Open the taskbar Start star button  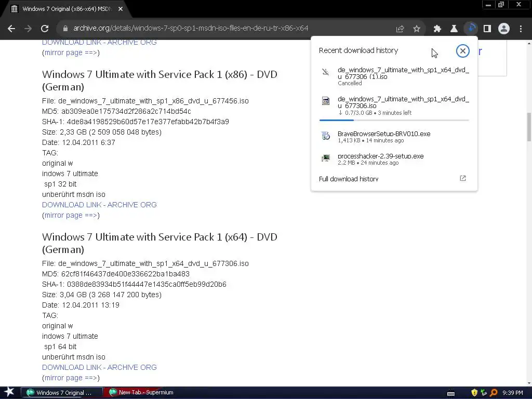9,392
